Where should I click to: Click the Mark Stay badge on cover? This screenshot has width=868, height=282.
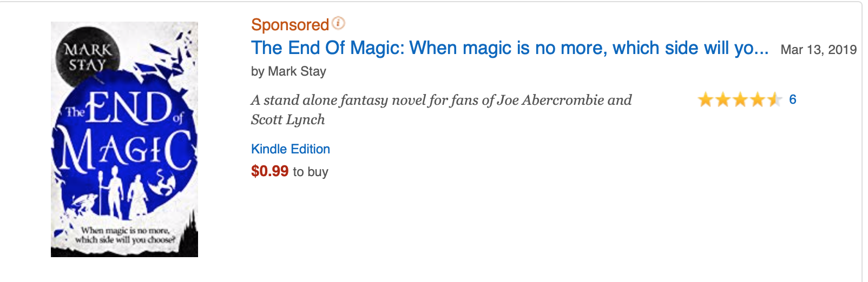(x=87, y=57)
